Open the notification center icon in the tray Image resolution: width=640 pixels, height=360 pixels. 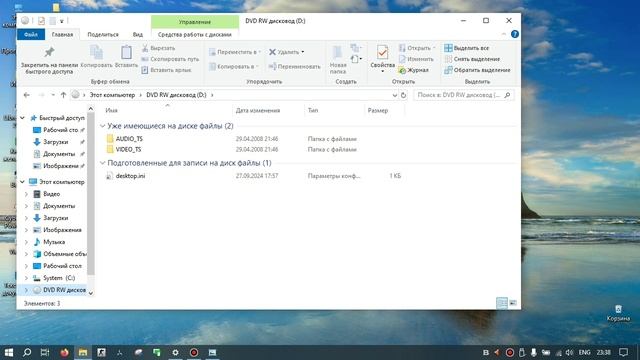[623, 353]
